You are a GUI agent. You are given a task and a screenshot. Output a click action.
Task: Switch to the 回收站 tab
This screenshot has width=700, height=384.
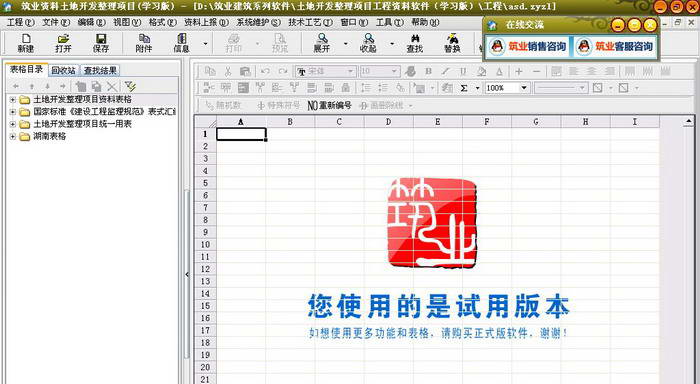click(63, 70)
